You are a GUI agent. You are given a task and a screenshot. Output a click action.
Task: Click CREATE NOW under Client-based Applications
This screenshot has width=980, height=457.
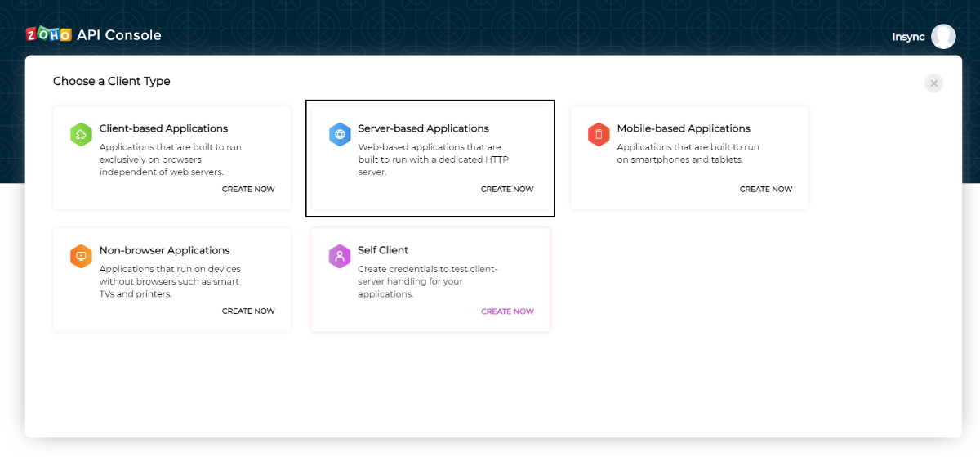pyautogui.click(x=248, y=190)
